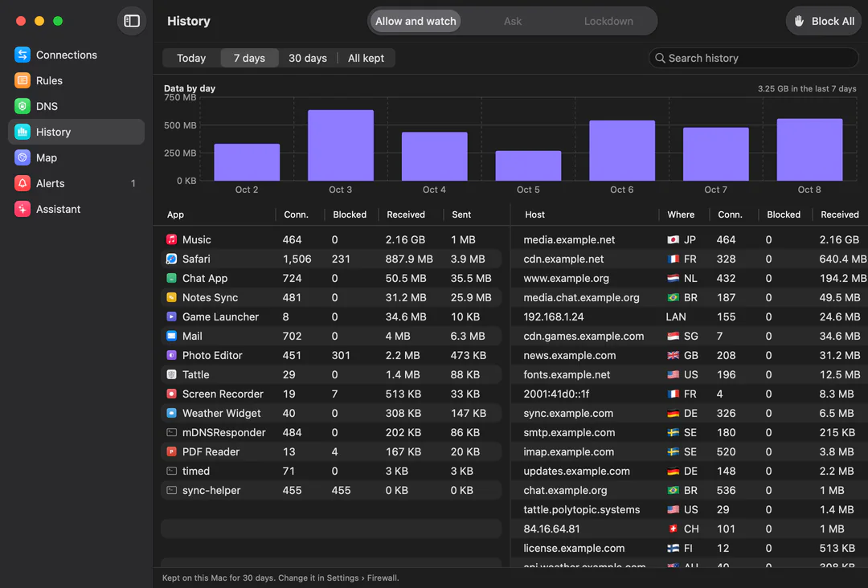Click the Alerts badge count 1
Screen dimensions: 868x588
tap(133, 183)
